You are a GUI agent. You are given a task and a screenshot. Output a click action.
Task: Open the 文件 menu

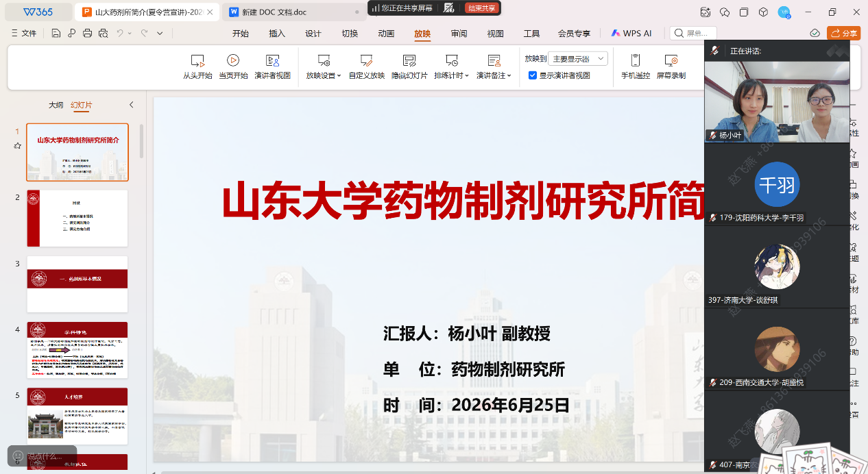pyautogui.click(x=24, y=33)
